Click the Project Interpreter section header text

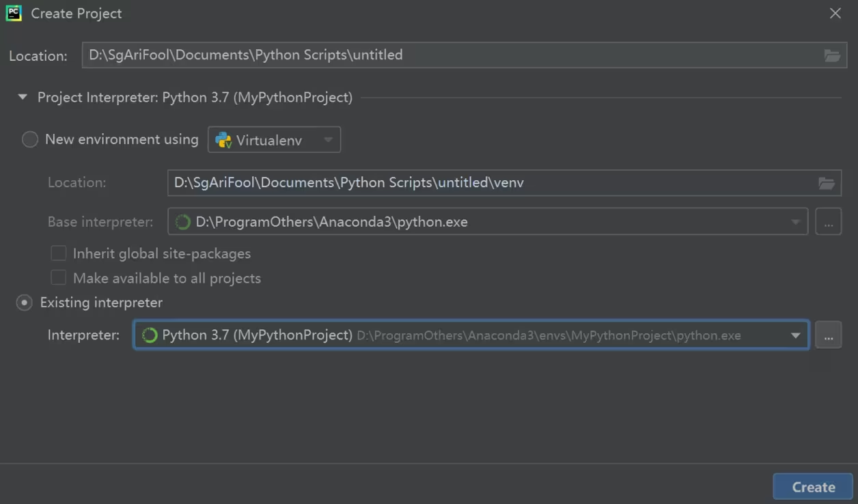click(195, 98)
